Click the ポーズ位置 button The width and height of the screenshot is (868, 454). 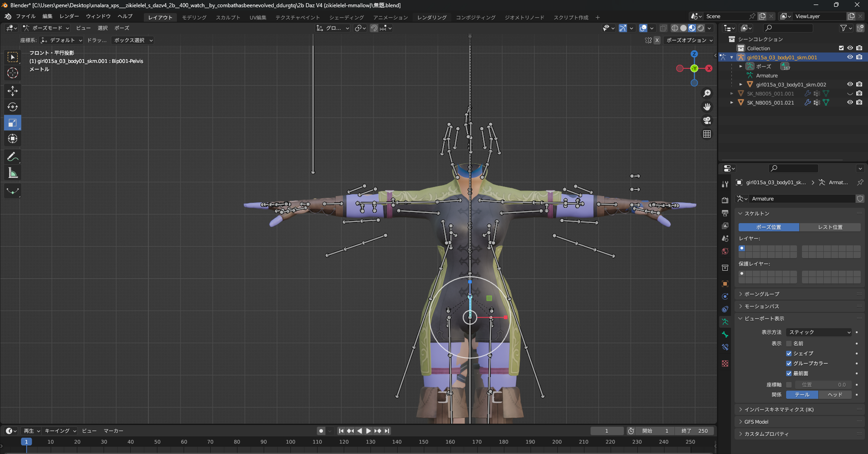click(769, 227)
